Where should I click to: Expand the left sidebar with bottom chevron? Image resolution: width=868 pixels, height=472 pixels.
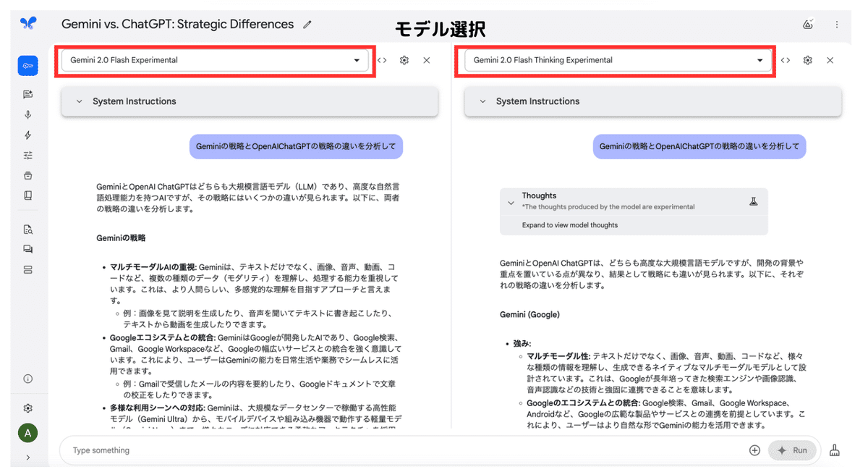(x=28, y=458)
